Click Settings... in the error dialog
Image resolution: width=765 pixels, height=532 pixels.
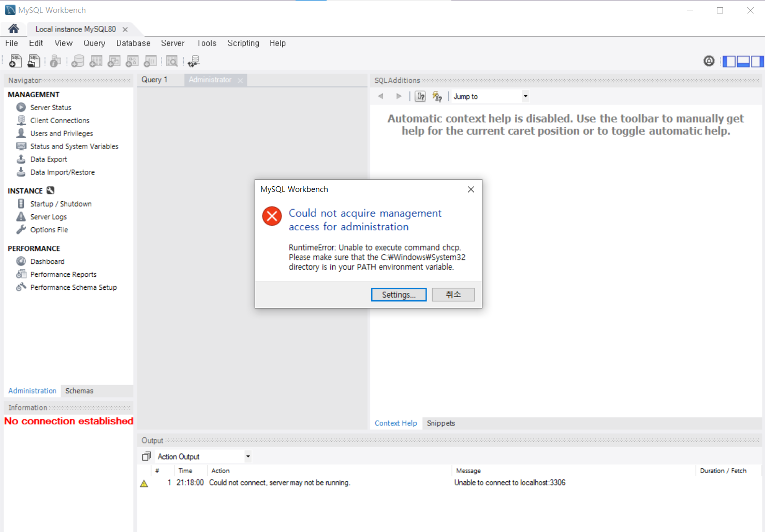399,294
